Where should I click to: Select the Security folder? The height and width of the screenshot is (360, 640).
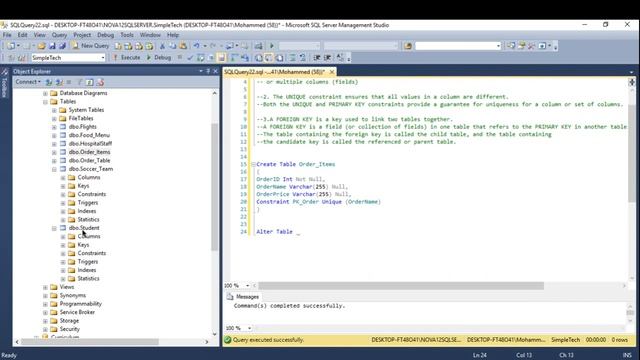pyautogui.click(x=69, y=329)
